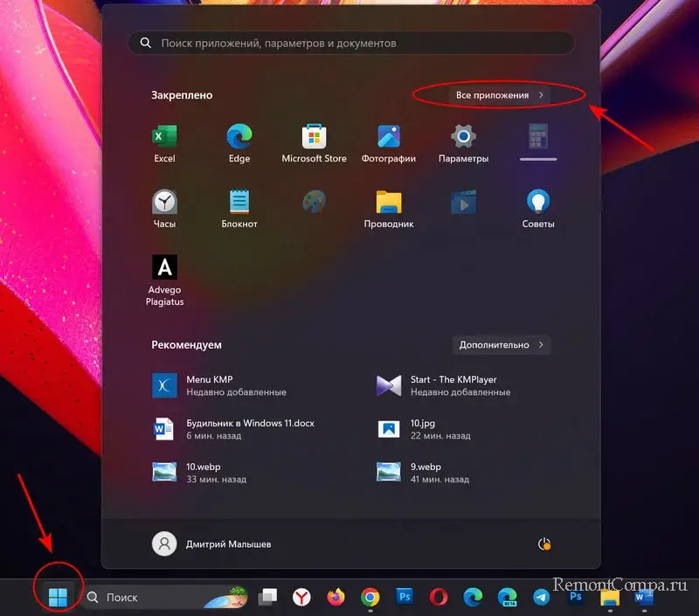Open Task View from taskbar
Viewport: 699px width, 616px height.
point(268,598)
